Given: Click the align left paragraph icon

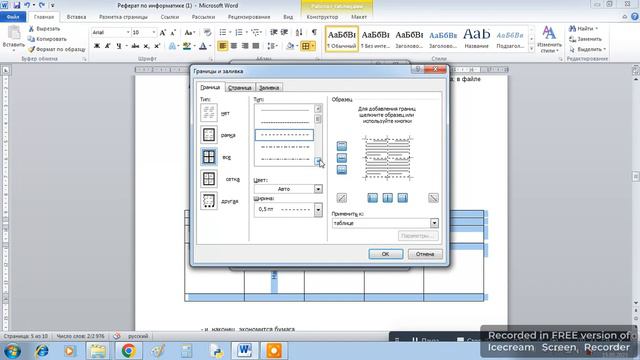Looking at the screenshot, I should click(x=222, y=46).
